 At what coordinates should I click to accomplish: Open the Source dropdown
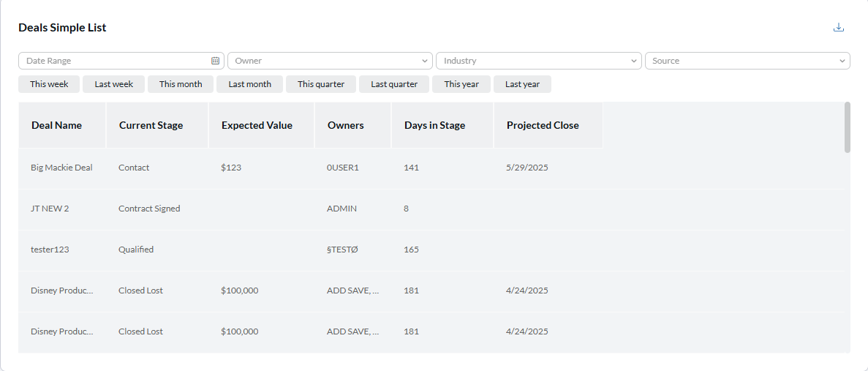coord(747,61)
